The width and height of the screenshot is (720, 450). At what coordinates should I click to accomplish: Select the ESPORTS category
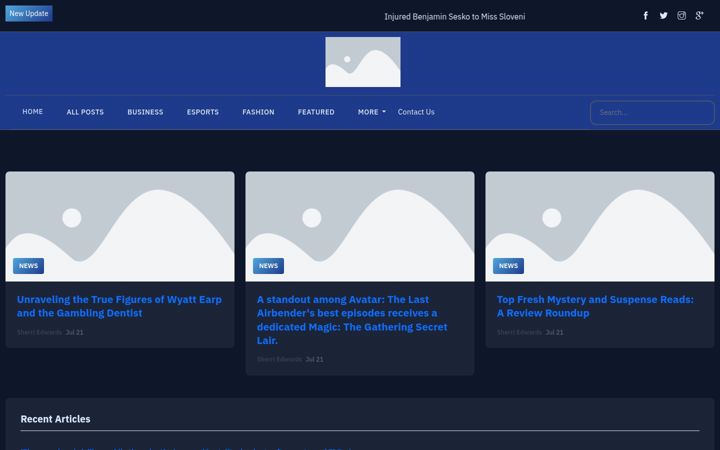[x=202, y=112]
